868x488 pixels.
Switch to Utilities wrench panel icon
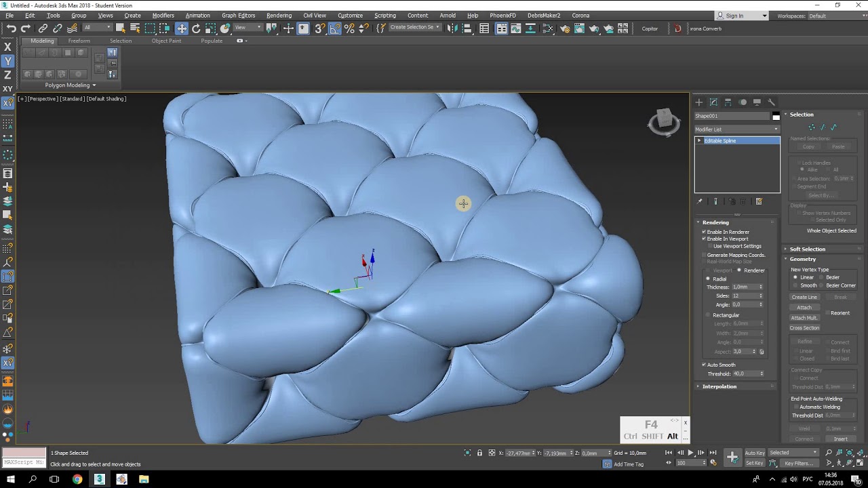[x=771, y=102]
